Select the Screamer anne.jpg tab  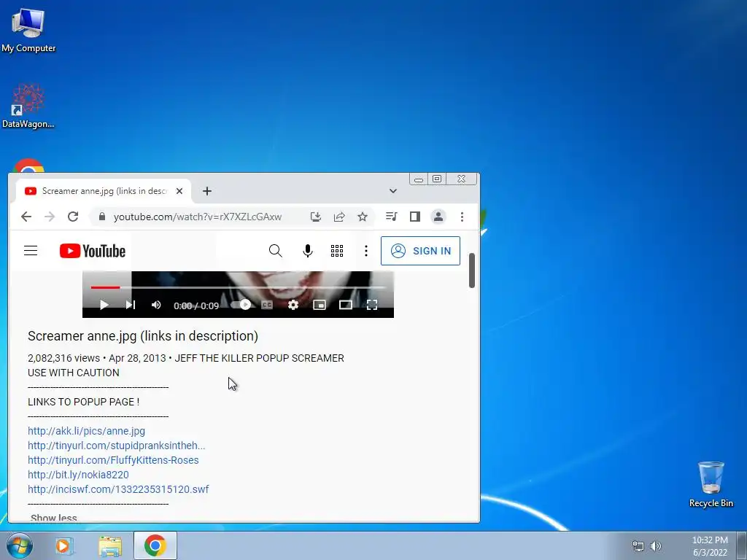point(104,191)
